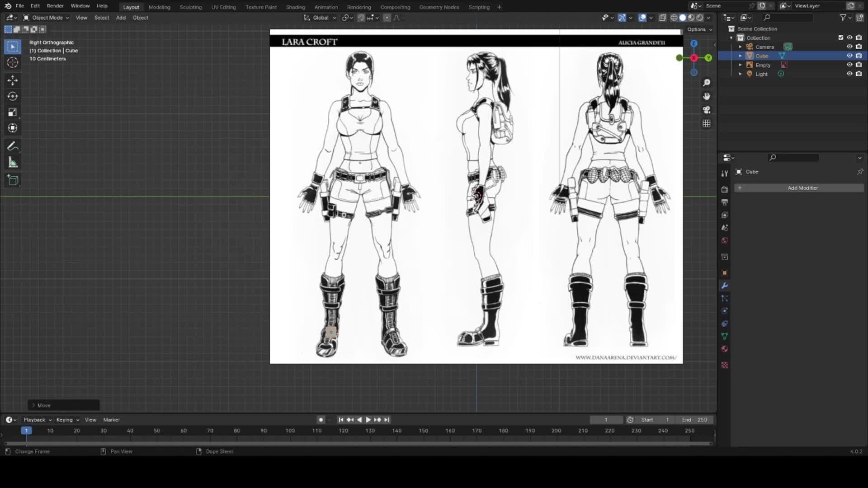Screen dimensions: 868x488
Task: Jump to the end frame with playback controls
Action: [x=387, y=420]
